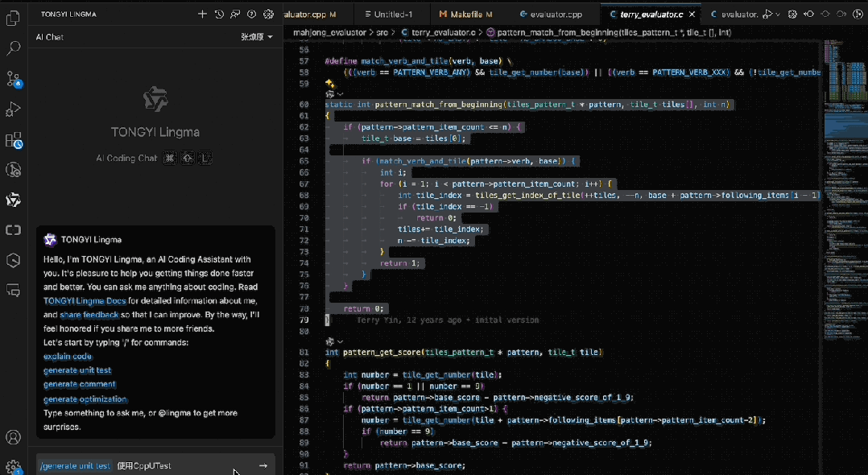Click the mahjong_evaluator breadcrumb
868x475 pixels.
[x=330, y=33]
